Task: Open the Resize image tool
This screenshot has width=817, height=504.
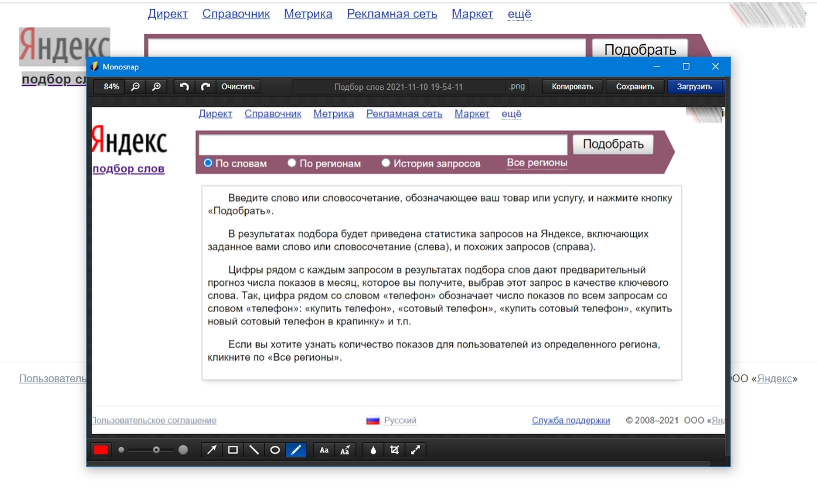Action: [x=416, y=450]
